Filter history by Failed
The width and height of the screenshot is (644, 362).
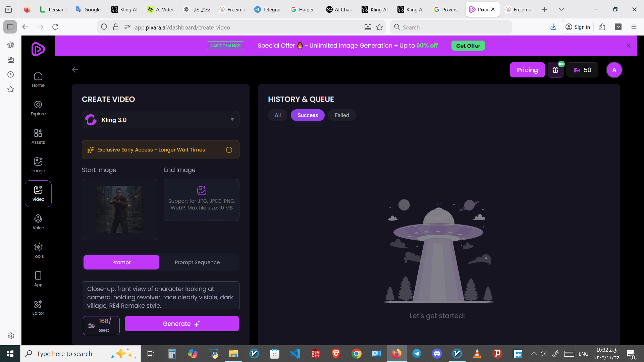pos(342,115)
